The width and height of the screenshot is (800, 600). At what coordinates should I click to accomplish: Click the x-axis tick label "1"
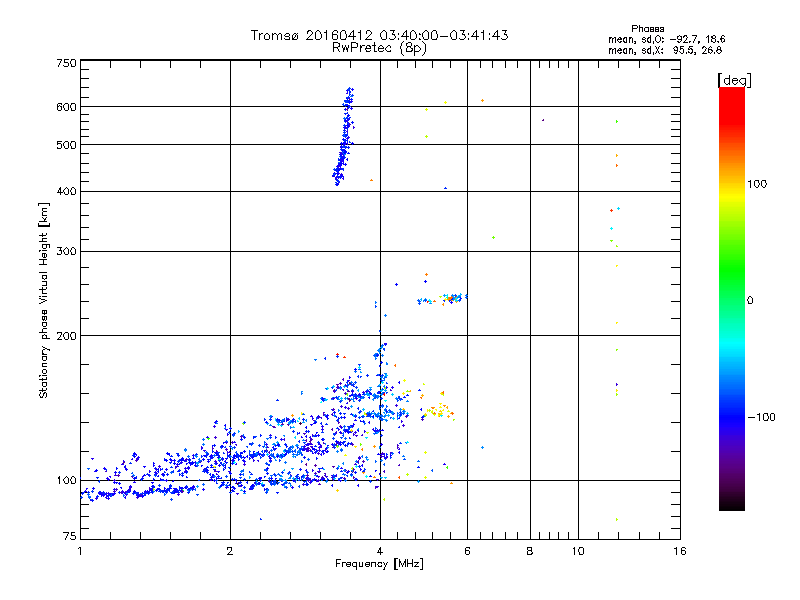[80, 551]
